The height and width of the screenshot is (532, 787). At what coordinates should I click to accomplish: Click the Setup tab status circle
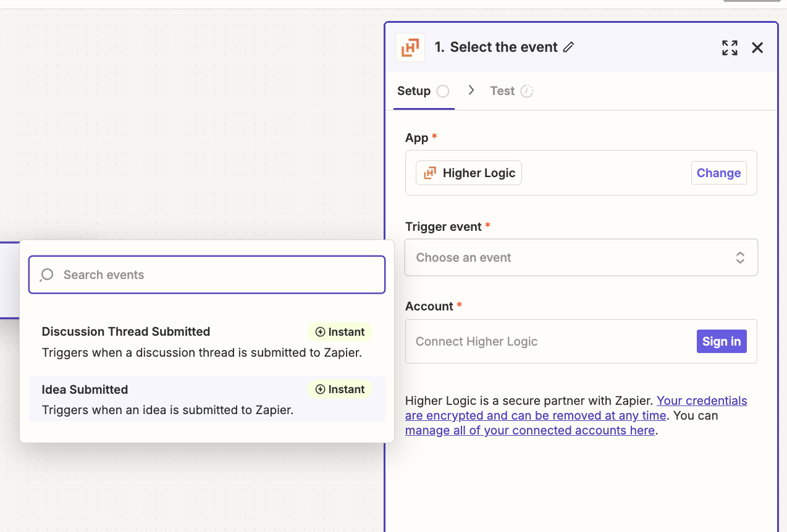443,91
